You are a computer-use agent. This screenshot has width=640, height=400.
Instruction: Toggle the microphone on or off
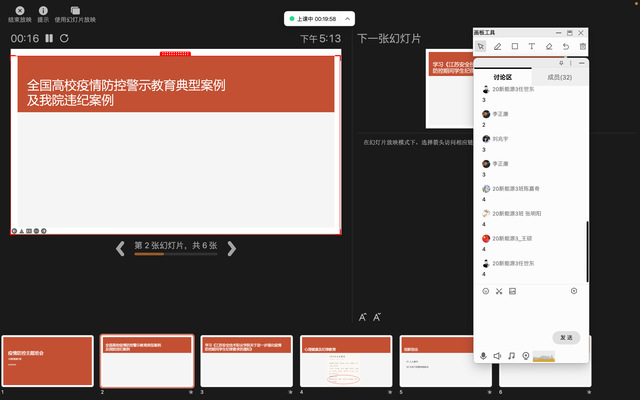[x=484, y=355]
